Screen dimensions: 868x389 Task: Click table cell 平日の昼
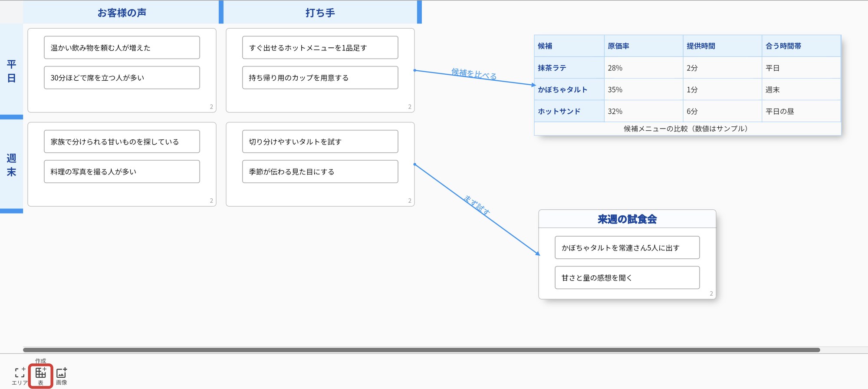point(802,111)
